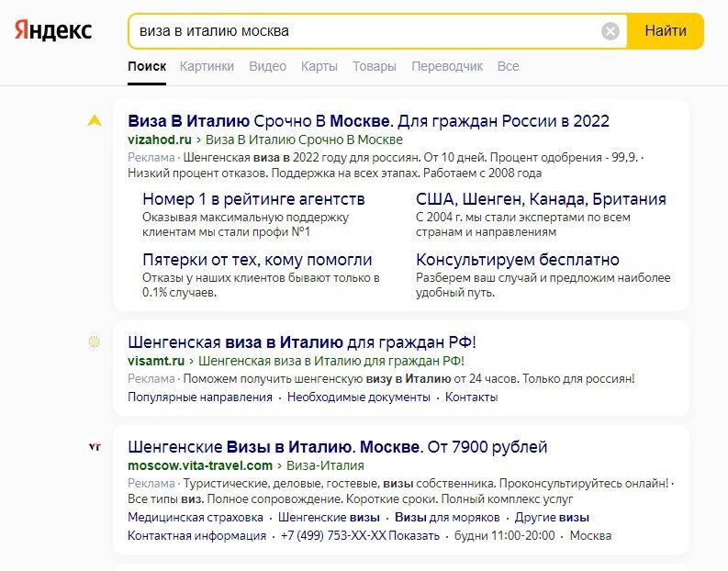Open 'Медицинская страховка' link
This screenshot has height=571, width=728.
point(196,517)
